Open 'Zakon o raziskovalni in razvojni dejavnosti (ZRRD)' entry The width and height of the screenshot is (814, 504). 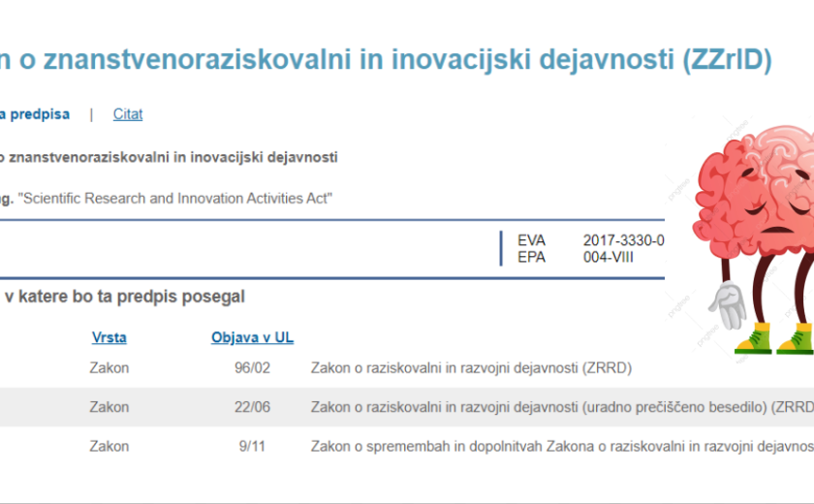(x=459, y=368)
